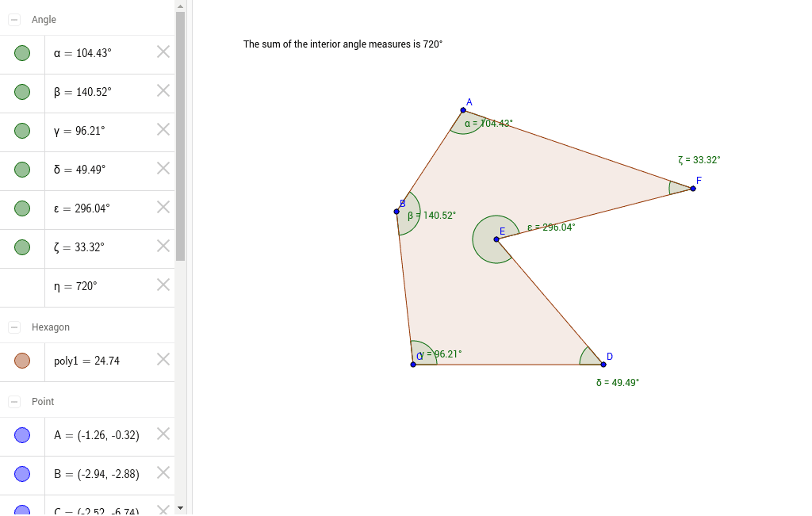The height and width of the screenshot is (516, 812).
Task: Delete point A using its X icon
Action: point(163,434)
